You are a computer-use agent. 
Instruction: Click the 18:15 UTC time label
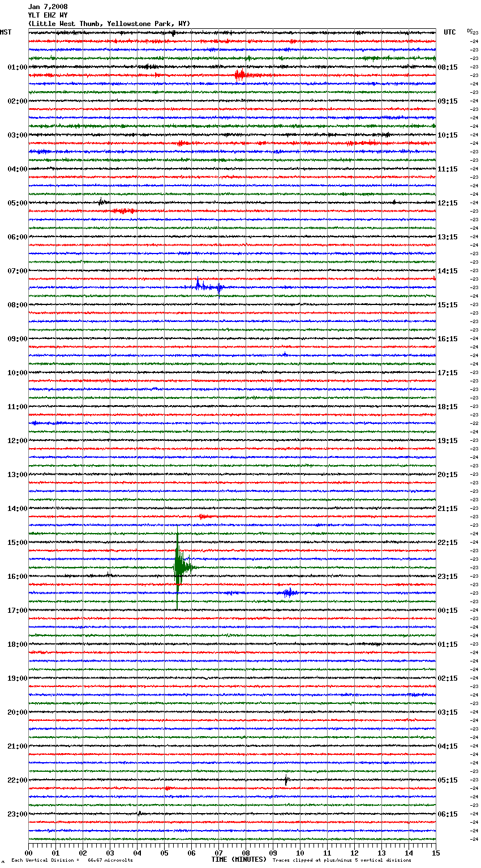(448, 407)
